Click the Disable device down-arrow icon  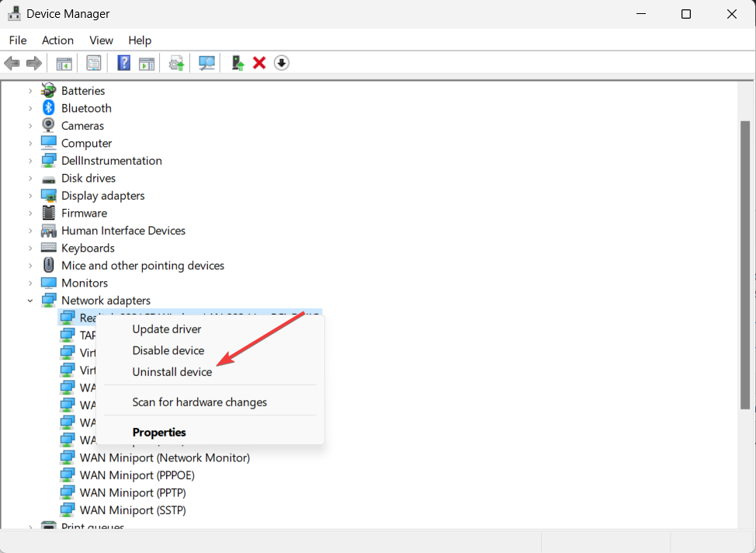coord(282,63)
